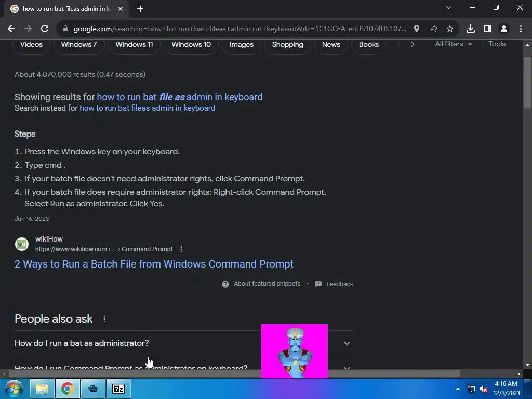Image resolution: width=532 pixels, height=399 pixels.
Task: Open '2 Ways to Run a Batch File' link
Action: pyautogui.click(x=154, y=264)
